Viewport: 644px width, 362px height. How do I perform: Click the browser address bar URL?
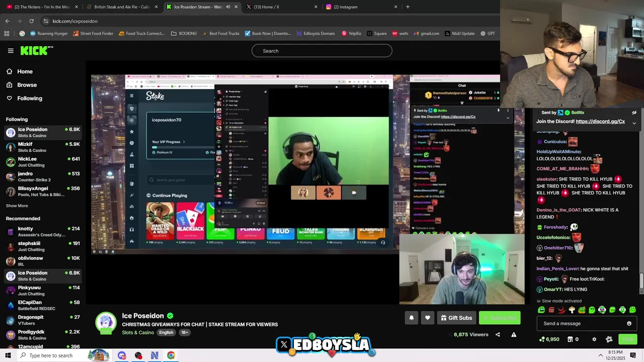(75, 21)
